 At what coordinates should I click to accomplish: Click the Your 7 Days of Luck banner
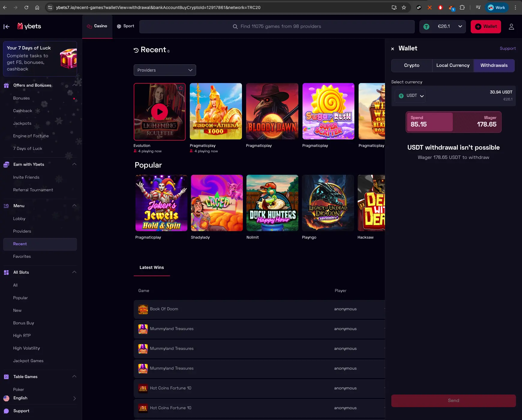[40, 59]
